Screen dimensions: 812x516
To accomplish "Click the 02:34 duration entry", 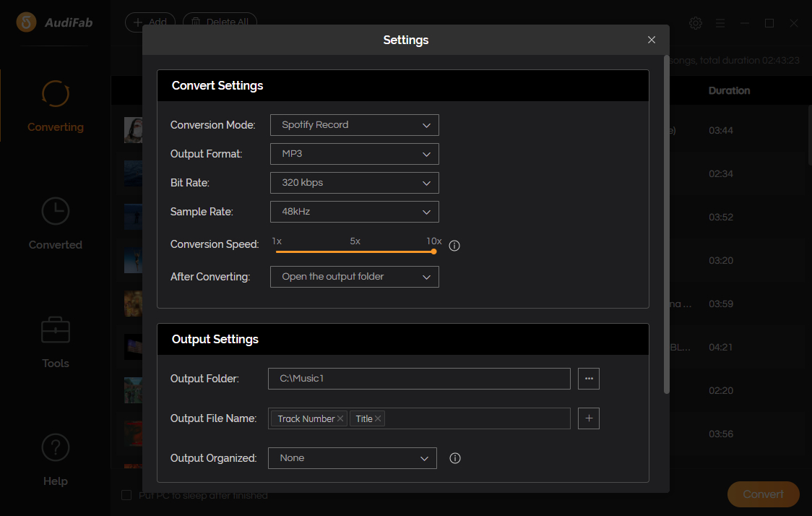I will tap(721, 173).
